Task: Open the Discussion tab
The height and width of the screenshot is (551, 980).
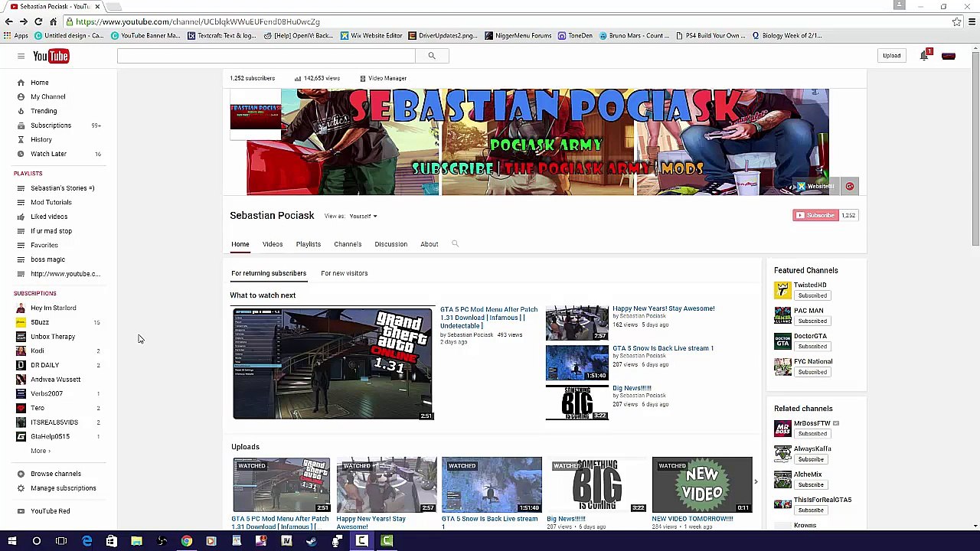Action: pos(391,244)
